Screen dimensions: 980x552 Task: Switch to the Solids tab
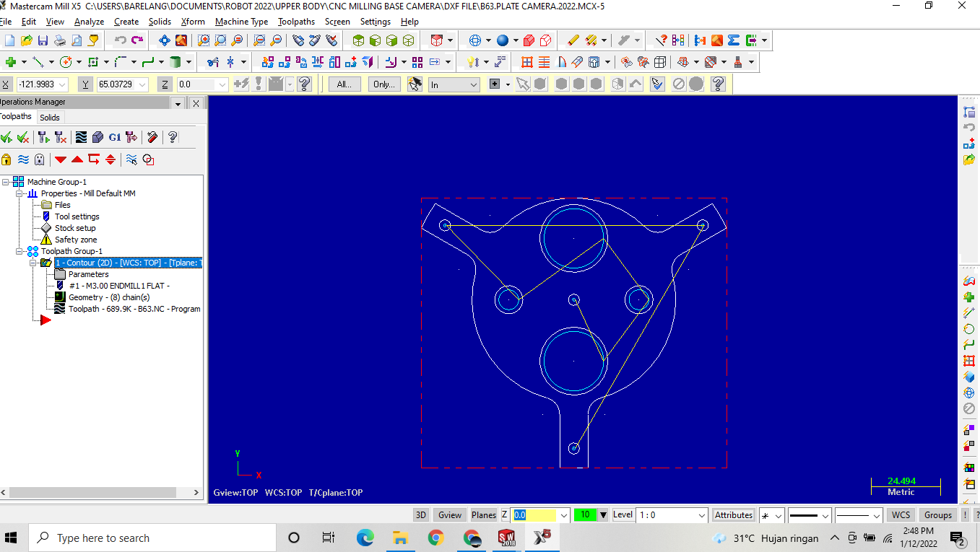coord(50,116)
